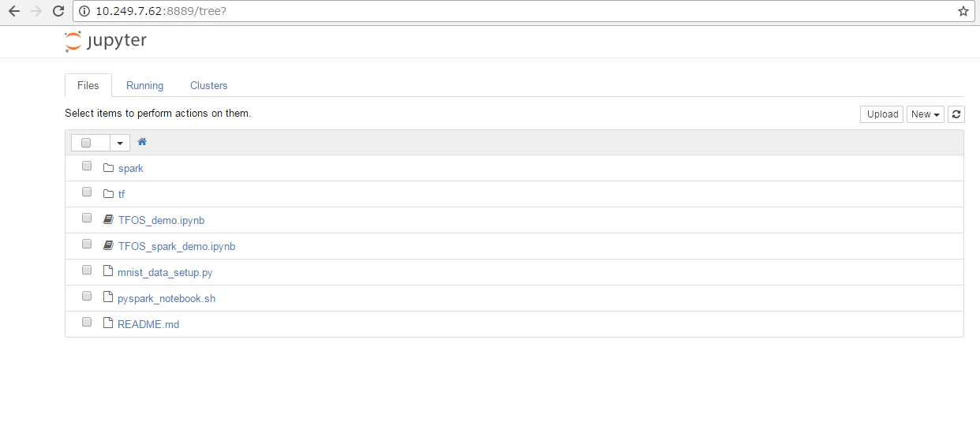Image resolution: width=980 pixels, height=433 pixels.
Task: Click the TFOS_demo notebook icon
Action: click(x=109, y=220)
